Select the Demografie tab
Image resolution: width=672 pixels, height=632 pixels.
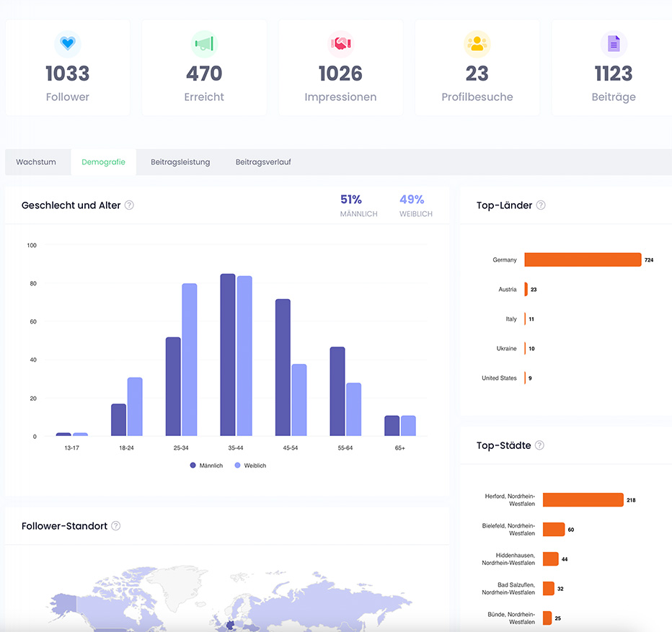103,162
